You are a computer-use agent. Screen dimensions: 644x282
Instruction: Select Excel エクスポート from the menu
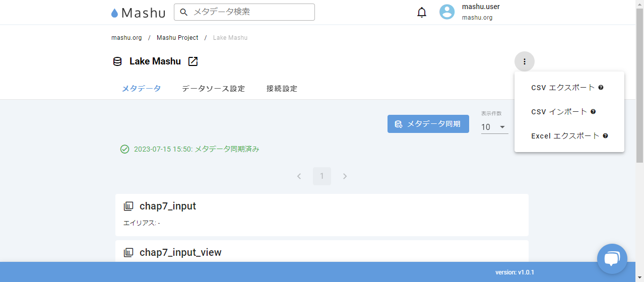[x=565, y=136]
